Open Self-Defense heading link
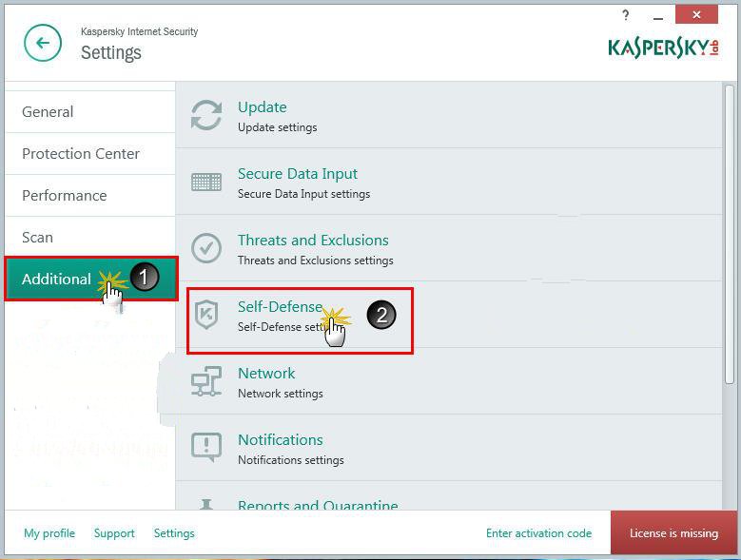Image resolution: width=741 pixels, height=560 pixels. (281, 307)
